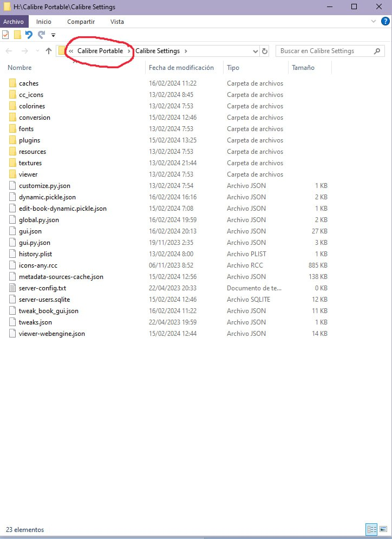The width and height of the screenshot is (392, 539).
Task: Go up one folder level
Action: (49, 51)
